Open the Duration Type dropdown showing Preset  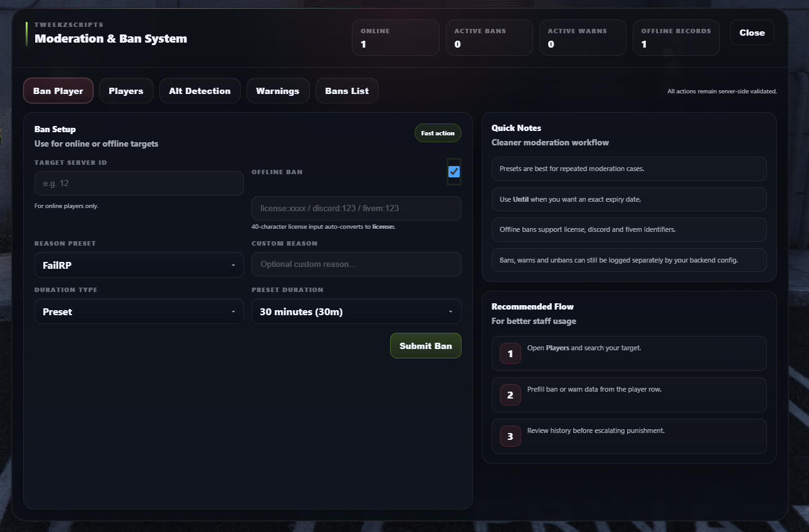tap(139, 311)
